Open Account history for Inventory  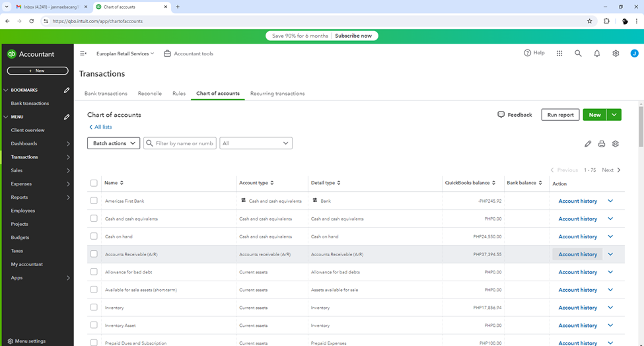(577, 308)
